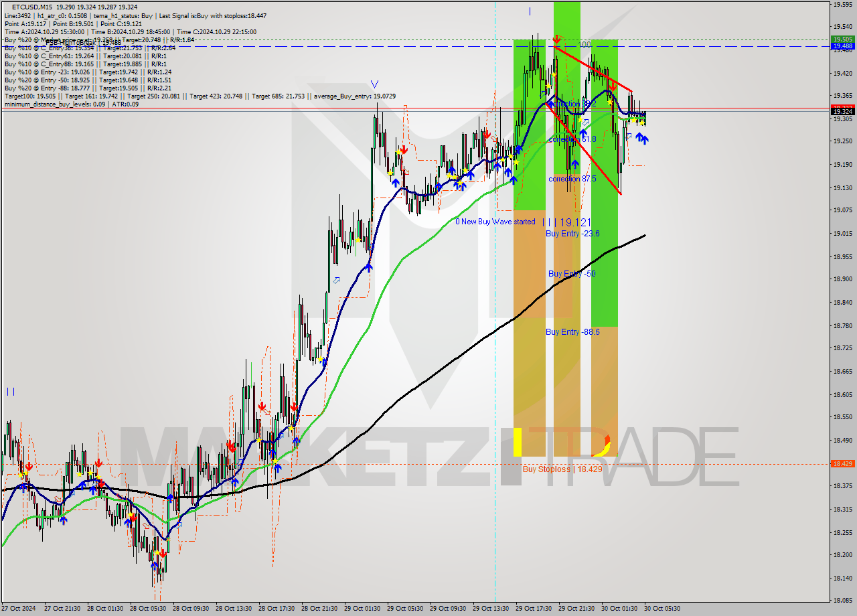Click the 'average_Buy_entry: 19.0729' value
This screenshot has width=857, height=616.
coord(354,96)
